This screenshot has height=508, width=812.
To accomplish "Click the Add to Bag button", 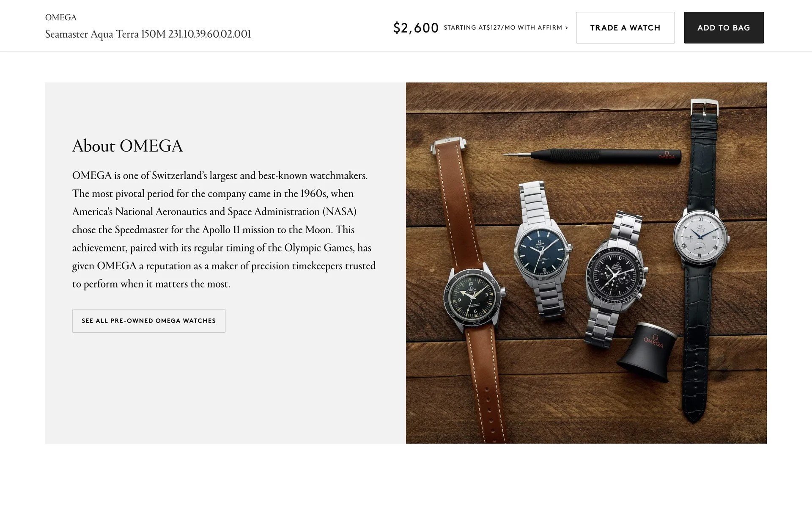I will coord(724,28).
